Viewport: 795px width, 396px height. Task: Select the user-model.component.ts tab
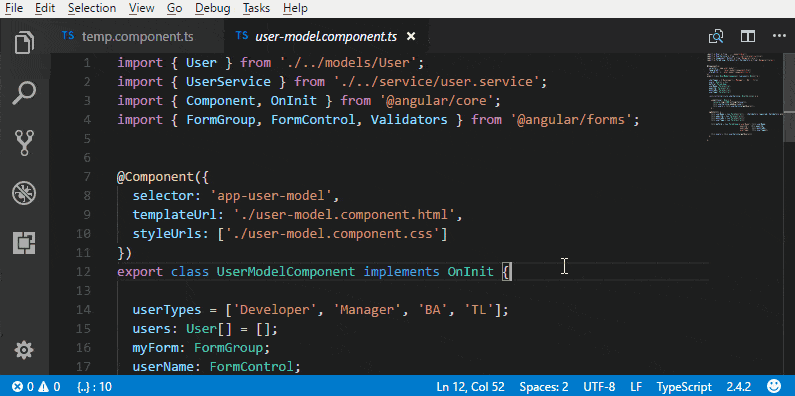(327, 36)
